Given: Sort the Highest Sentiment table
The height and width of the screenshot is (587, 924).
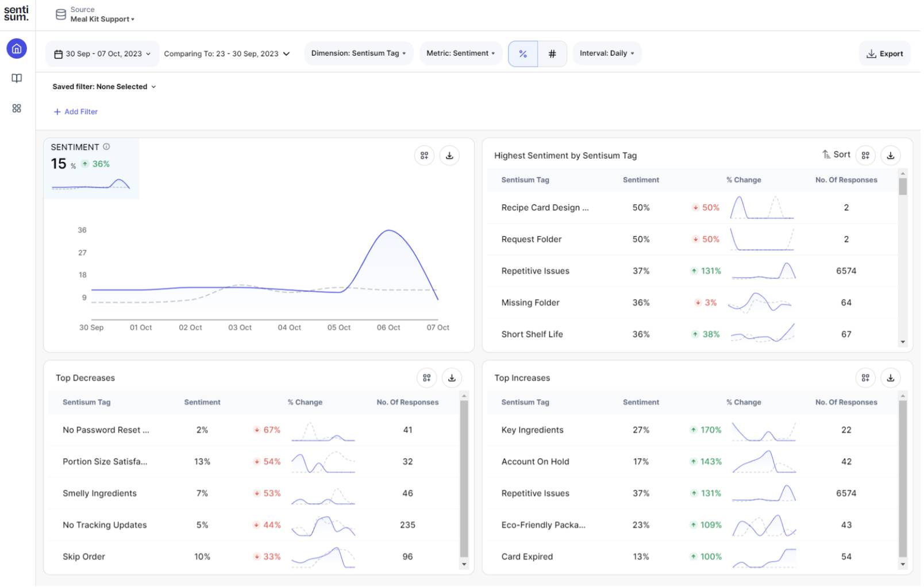Looking at the screenshot, I should pyautogui.click(x=838, y=155).
